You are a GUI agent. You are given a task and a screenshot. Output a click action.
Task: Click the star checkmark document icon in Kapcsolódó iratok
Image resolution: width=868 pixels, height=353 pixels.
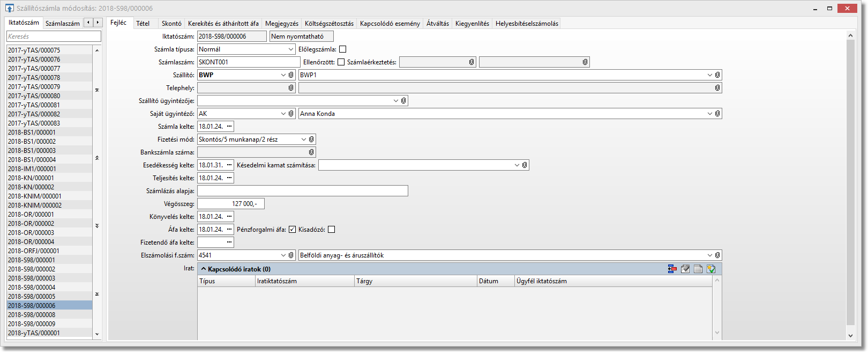pyautogui.click(x=711, y=269)
